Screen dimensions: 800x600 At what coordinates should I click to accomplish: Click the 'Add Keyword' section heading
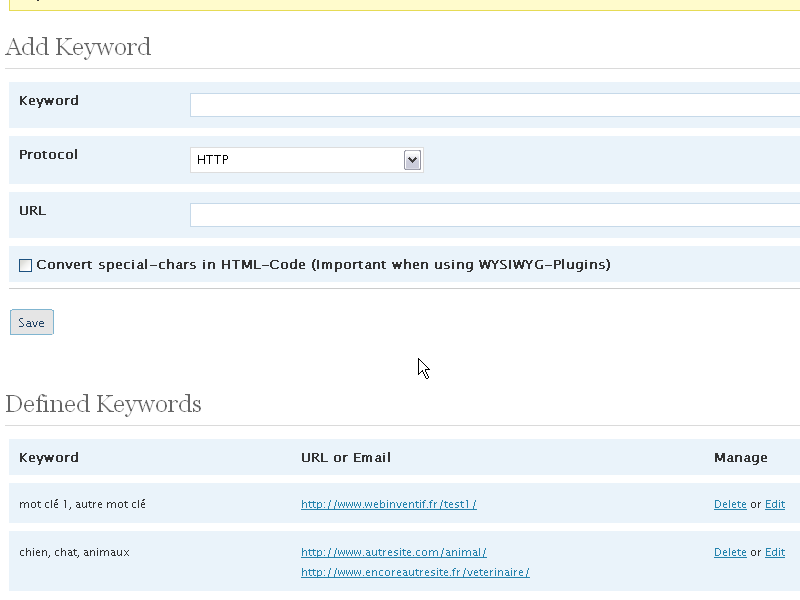78,47
